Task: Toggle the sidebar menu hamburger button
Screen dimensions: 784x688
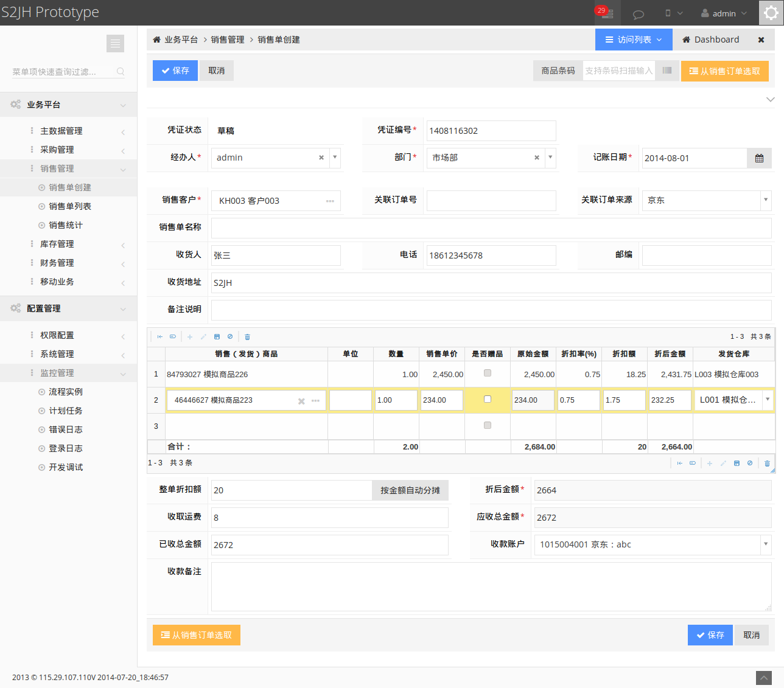Action: [x=115, y=43]
